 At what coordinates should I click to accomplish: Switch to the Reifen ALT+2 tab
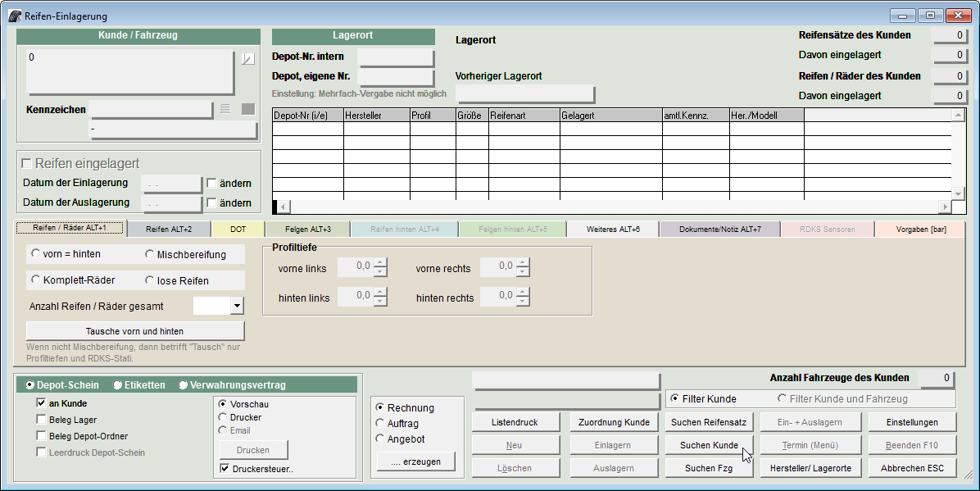click(x=169, y=230)
